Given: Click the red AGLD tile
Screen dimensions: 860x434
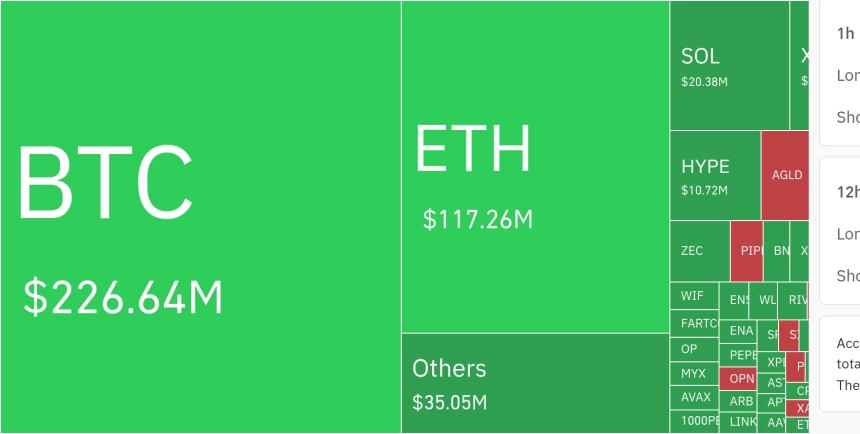Looking at the screenshot, I should click(x=785, y=175).
